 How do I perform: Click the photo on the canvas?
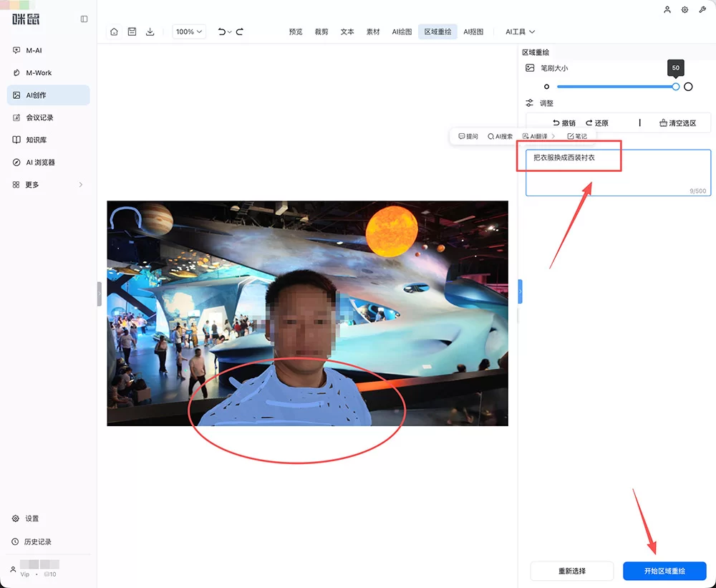click(307, 314)
